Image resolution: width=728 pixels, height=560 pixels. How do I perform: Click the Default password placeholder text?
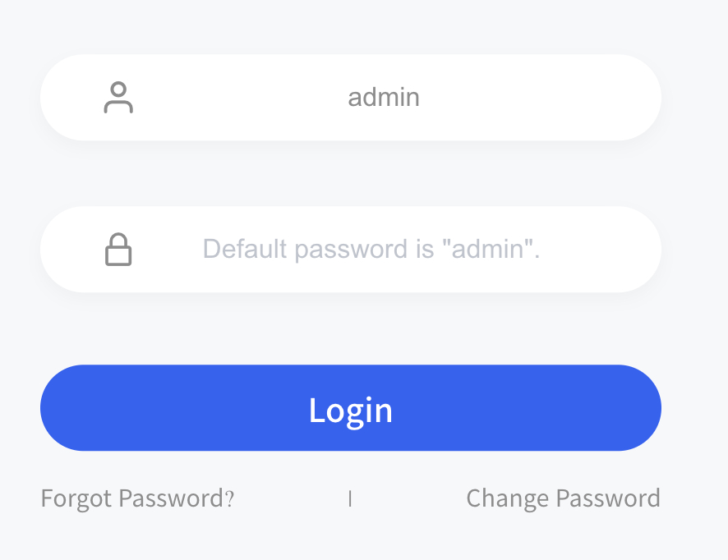[x=371, y=249]
